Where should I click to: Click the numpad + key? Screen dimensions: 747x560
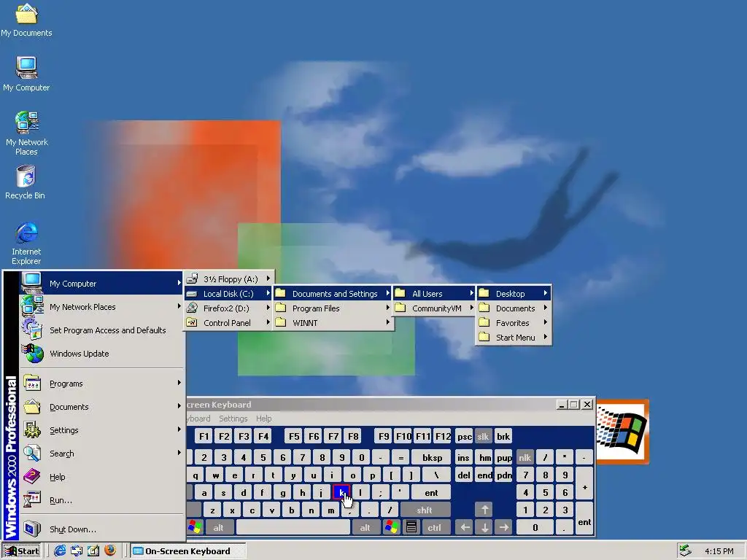coord(584,483)
